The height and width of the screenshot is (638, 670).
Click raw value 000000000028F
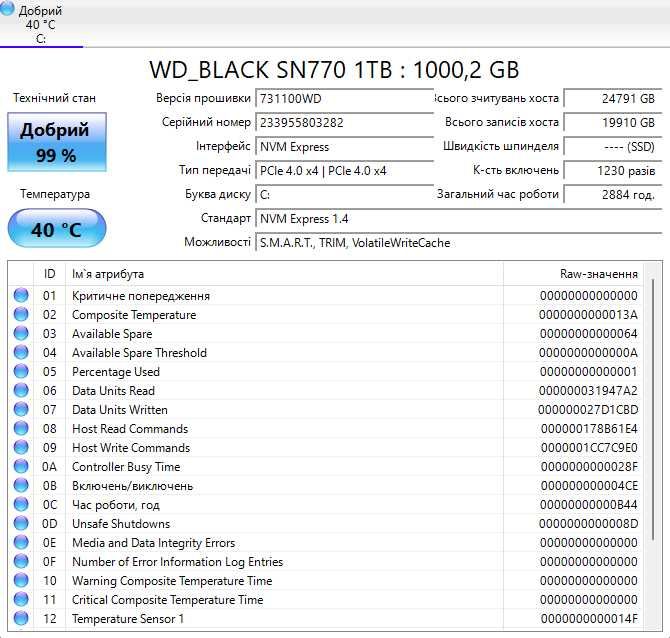point(589,467)
